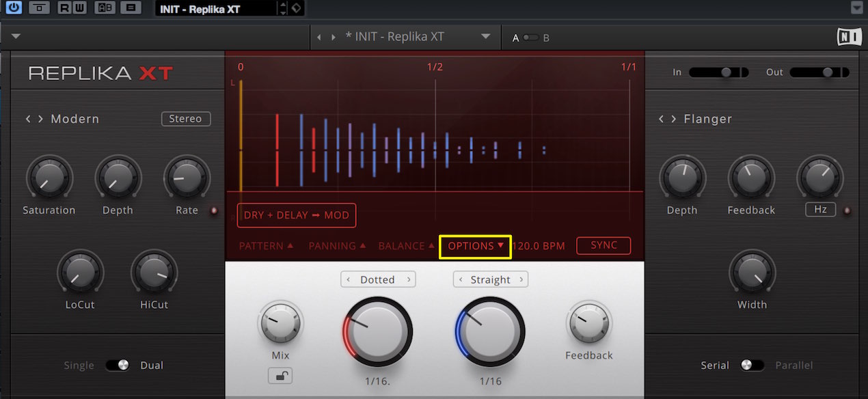This screenshot has width=868, height=399.
Task: Open Replika main menu arrow
Action: click(x=16, y=36)
